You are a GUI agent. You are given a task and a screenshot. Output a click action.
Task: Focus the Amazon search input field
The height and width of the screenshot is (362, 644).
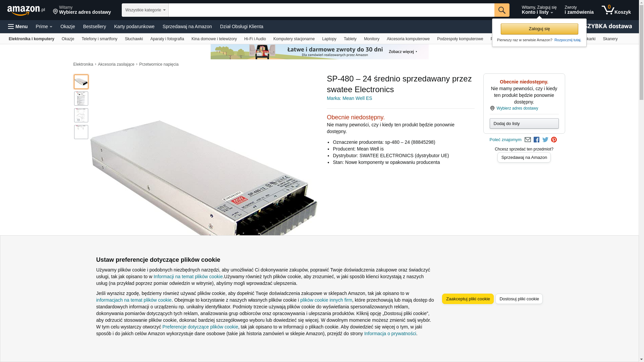click(x=331, y=10)
